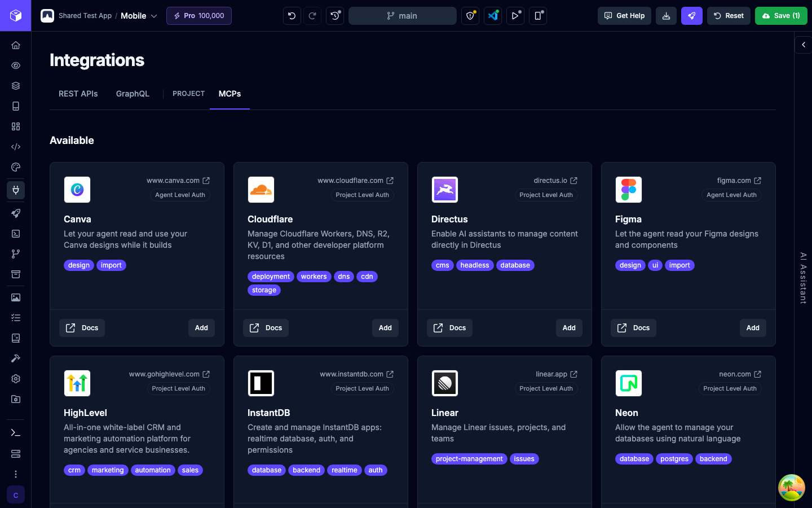Switch to the REST APIs tab
This screenshot has height=508, width=812.
tap(78, 94)
